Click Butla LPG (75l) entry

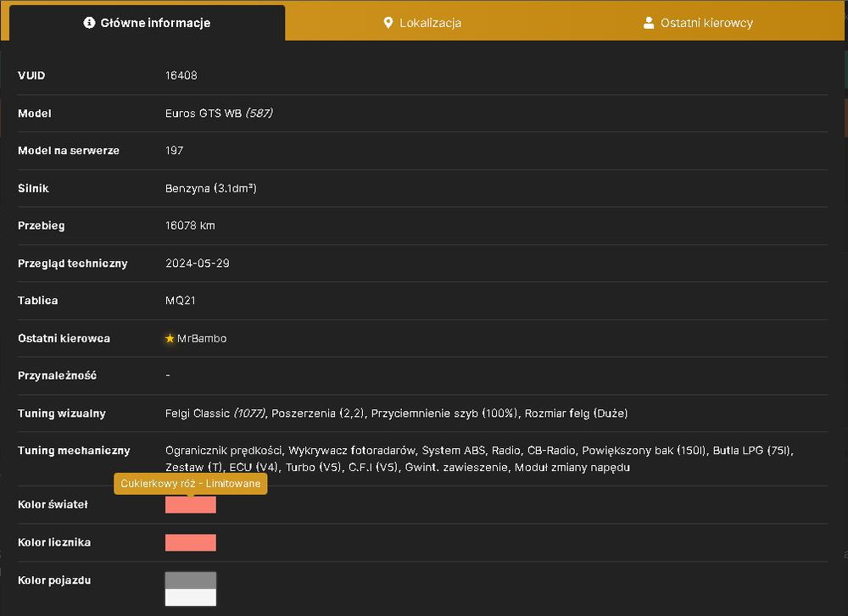(x=752, y=451)
